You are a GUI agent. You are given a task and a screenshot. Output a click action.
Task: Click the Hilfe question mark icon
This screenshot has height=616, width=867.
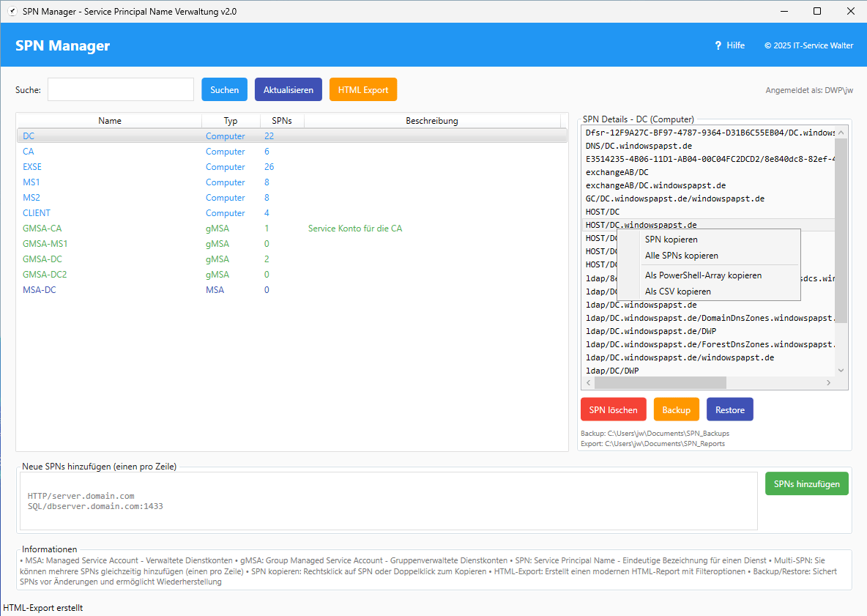point(718,45)
